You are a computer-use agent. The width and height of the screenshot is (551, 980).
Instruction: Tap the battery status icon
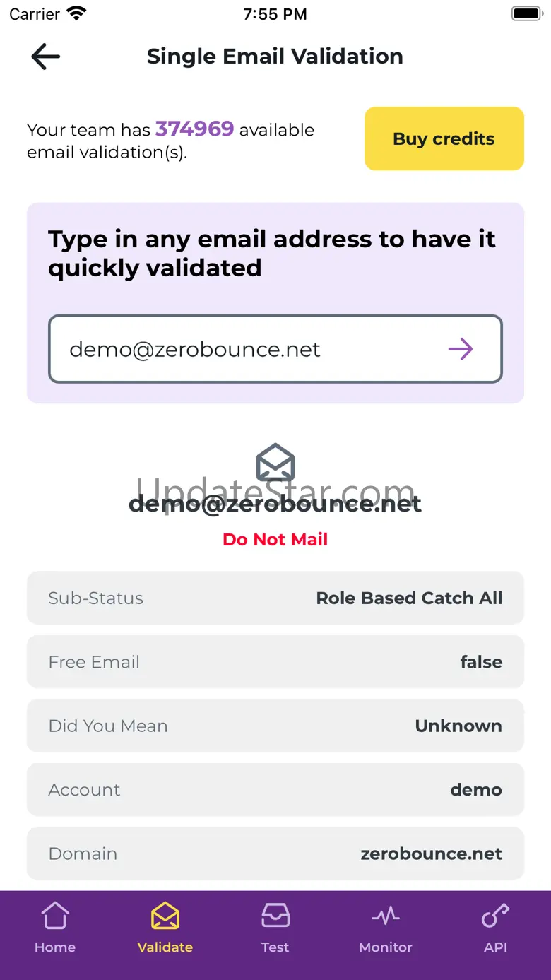(x=526, y=13)
